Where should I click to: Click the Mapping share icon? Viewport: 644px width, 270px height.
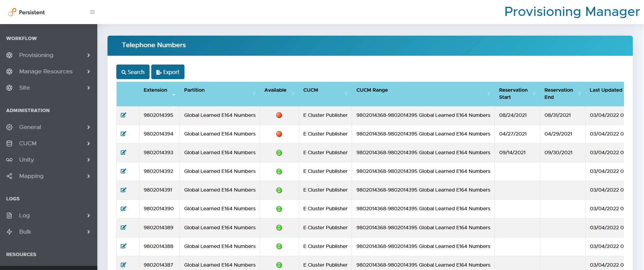9,176
